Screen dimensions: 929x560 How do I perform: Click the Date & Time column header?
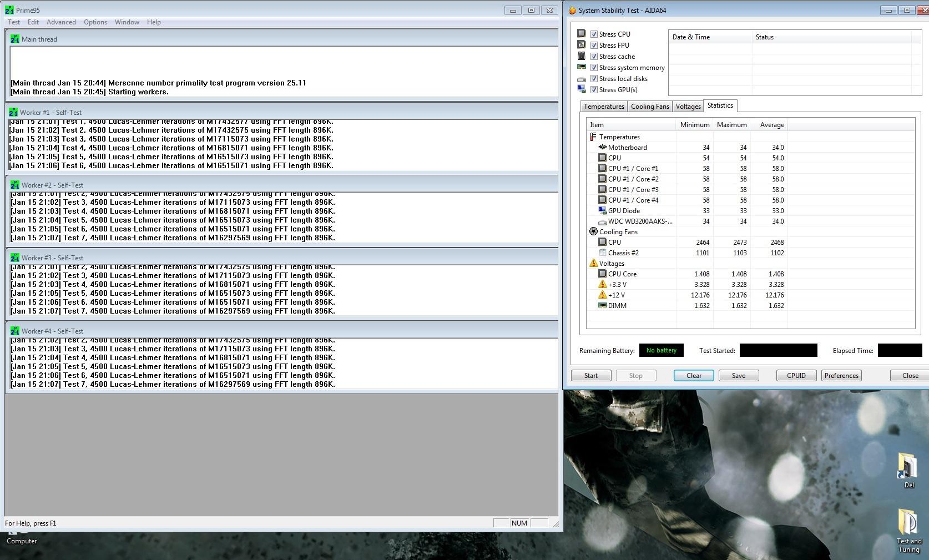pos(710,37)
